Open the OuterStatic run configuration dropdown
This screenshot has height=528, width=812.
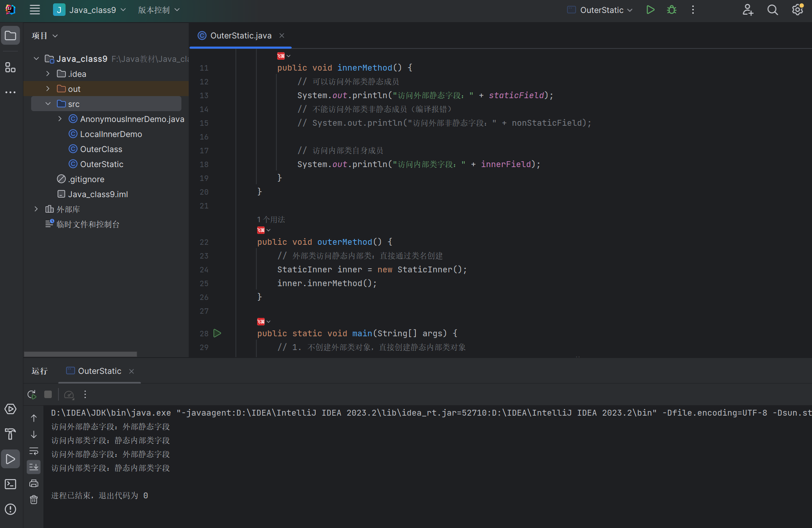tap(601, 10)
